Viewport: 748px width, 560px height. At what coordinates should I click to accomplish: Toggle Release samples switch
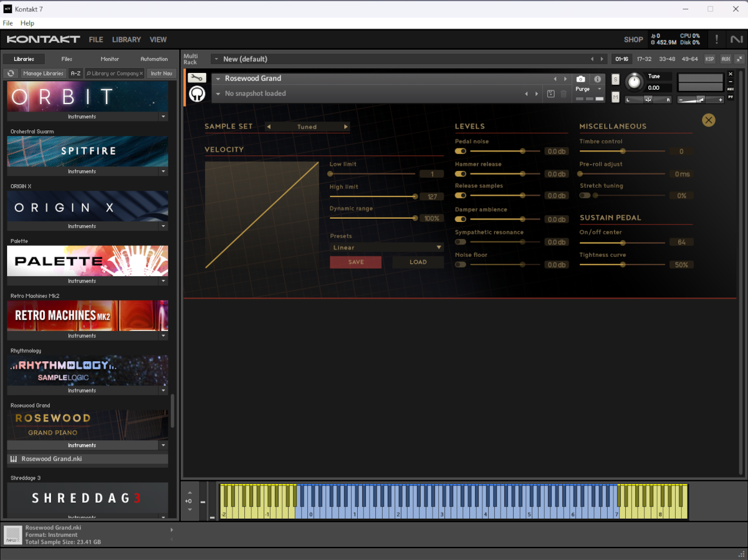click(461, 195)
